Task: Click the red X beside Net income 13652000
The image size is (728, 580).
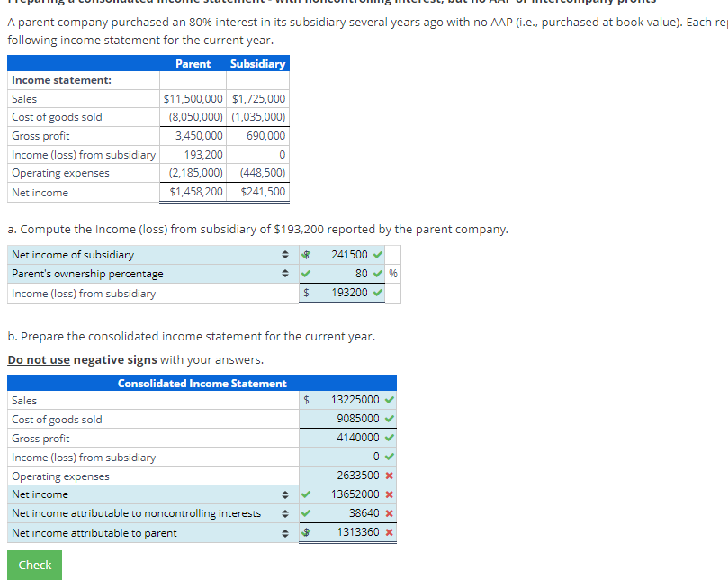Action: point(390,494)
